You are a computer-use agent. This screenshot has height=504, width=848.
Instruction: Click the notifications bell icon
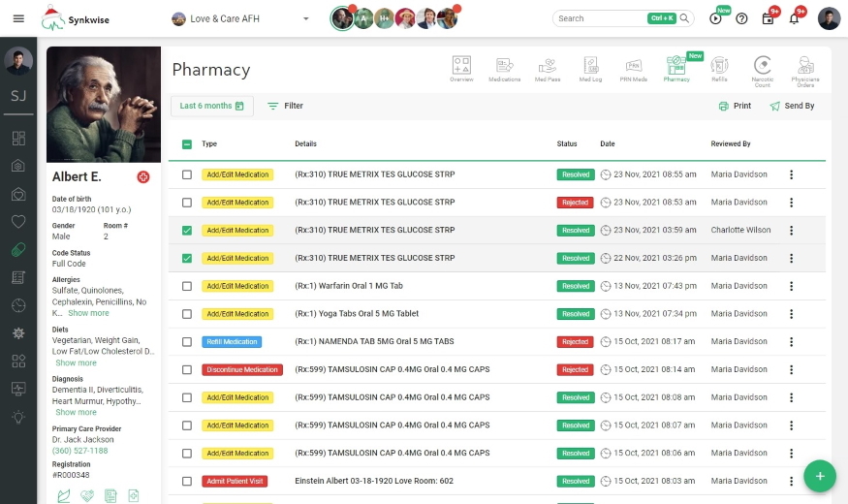point(794,18)
